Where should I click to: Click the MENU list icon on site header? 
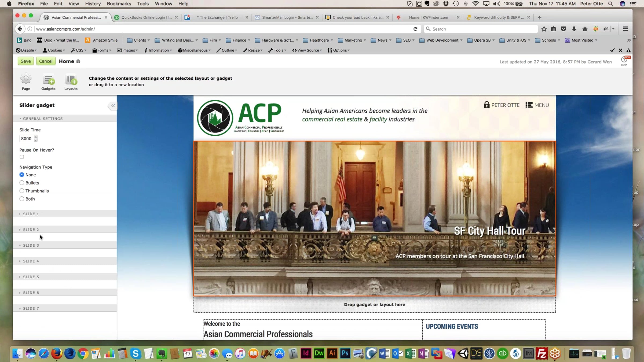pyautogui.click(x=529, y=105)
